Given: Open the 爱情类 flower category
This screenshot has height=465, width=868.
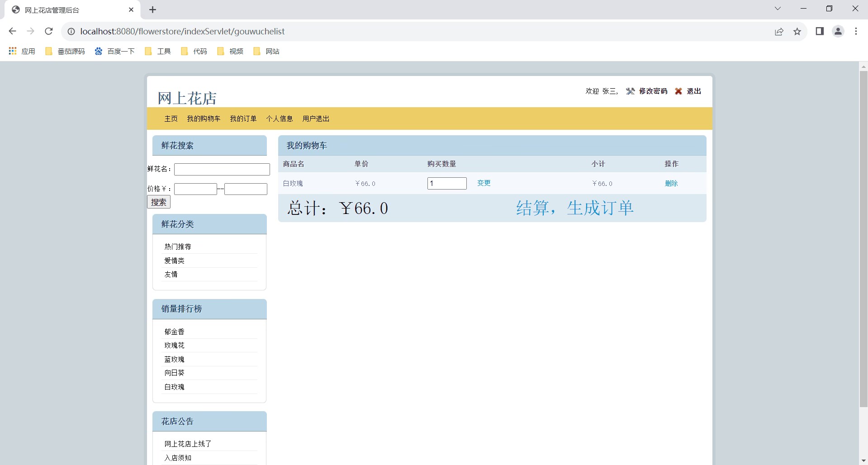Looking at the screenshot, I should click(175, 261).
